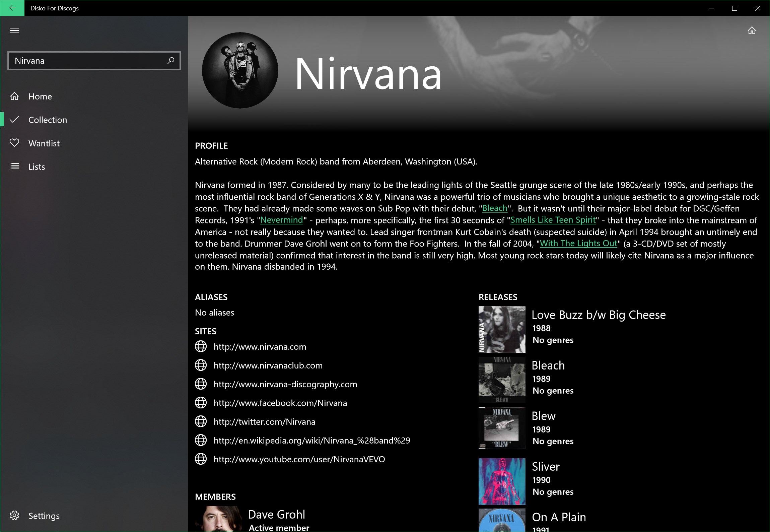
Task: Open the Collection menu item
Action: pos(48,120)
